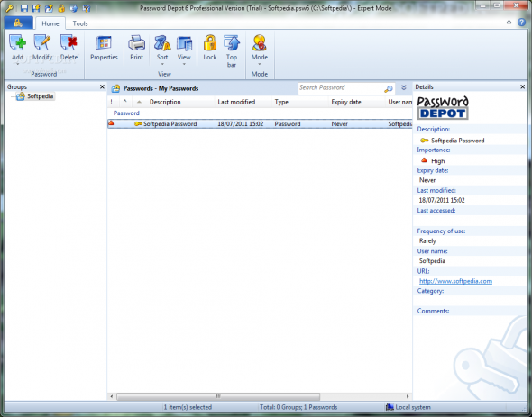Click the Passwords folder icon in list header

tap(115, 88)
